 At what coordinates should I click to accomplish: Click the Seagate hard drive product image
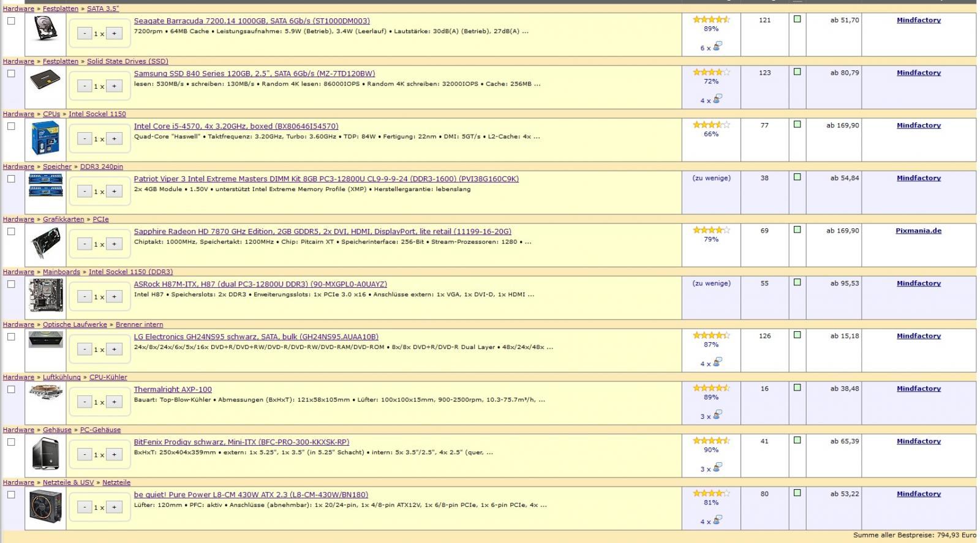click(x=45, y=28)
